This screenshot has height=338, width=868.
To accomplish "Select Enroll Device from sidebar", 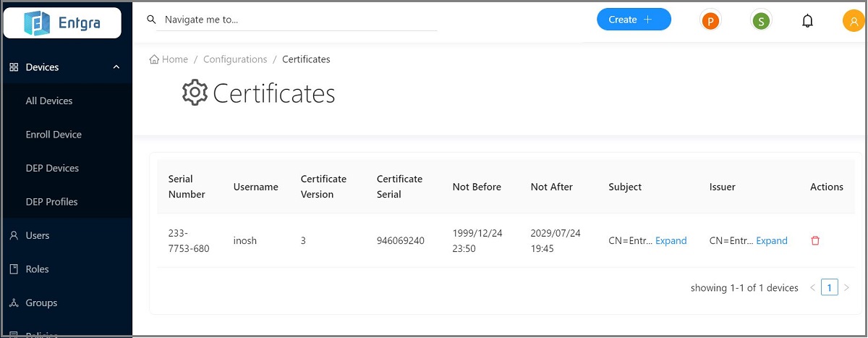I will pos(54,135).
